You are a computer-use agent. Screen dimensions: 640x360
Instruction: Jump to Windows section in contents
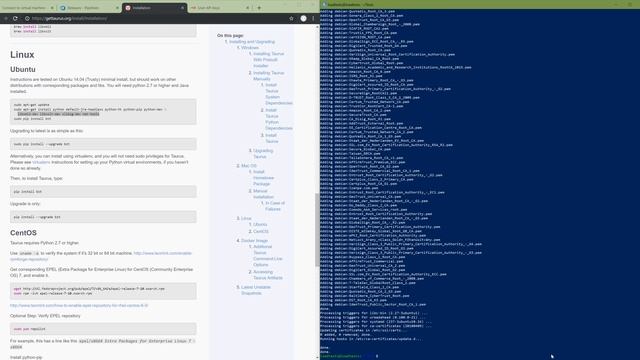pos(250,48)
